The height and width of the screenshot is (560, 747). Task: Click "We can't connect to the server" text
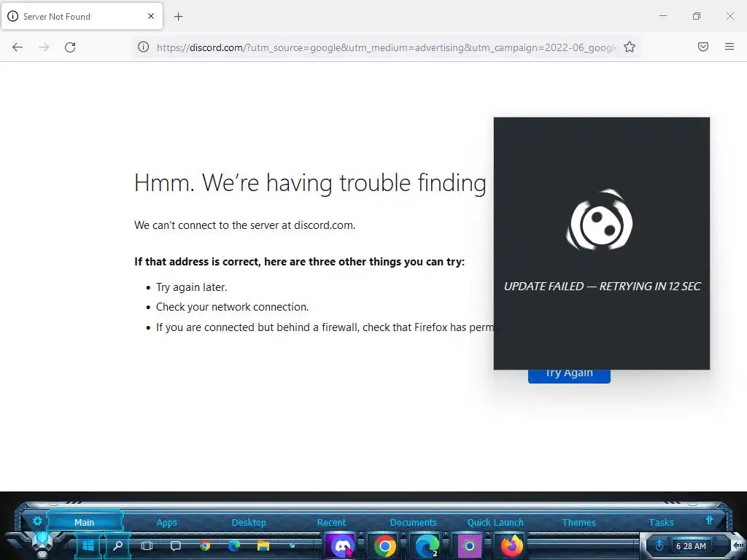click(x=244, y=225)
